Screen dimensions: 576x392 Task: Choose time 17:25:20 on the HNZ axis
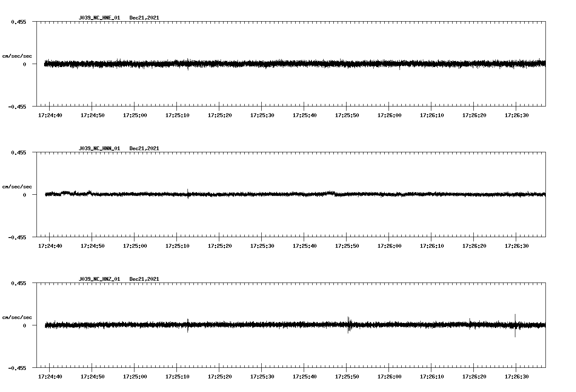(x=220, y=376)
